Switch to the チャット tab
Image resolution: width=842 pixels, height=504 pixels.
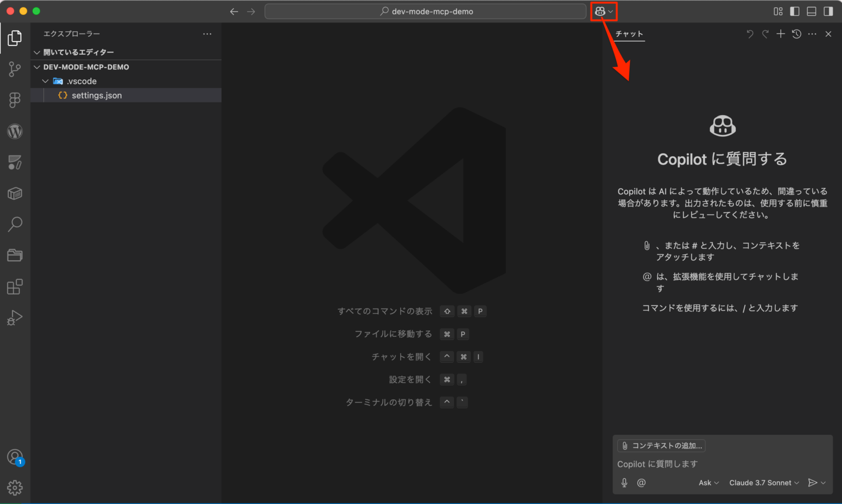[x=628, y=33]
